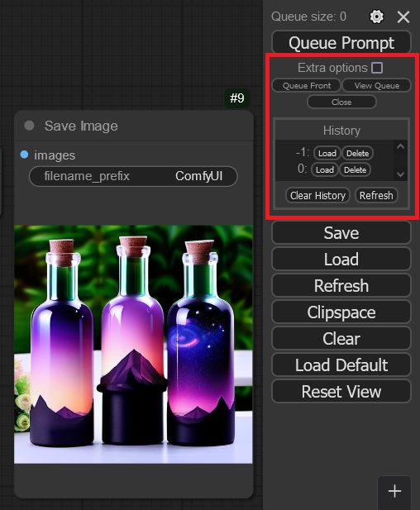Open the settings gear icon

click(377, 17)
